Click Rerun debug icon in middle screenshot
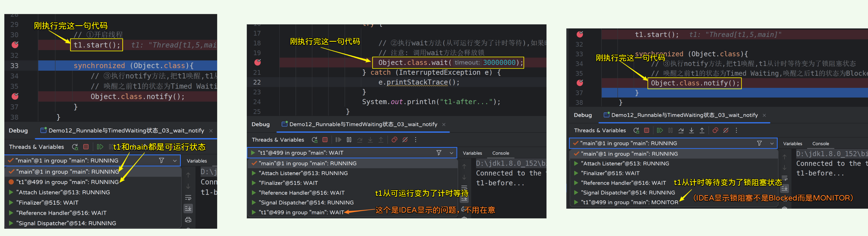Image resolution: width=868 pixels, height=236 pixels. [x=314, y=140]
